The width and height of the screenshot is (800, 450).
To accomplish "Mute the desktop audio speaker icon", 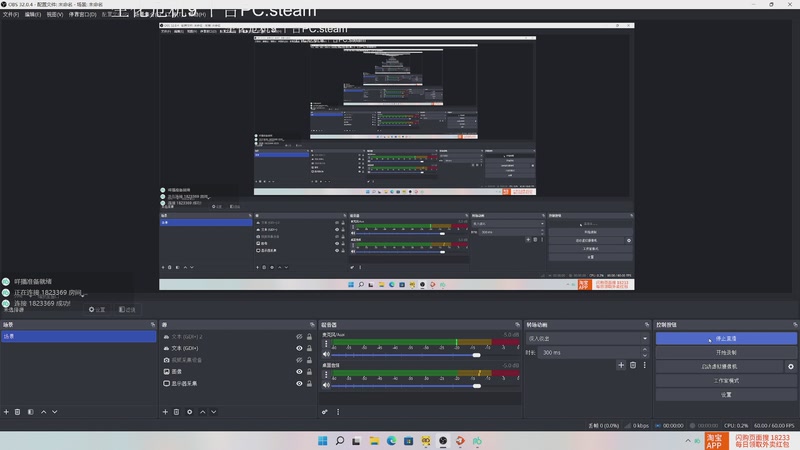I will click(326, 385).
